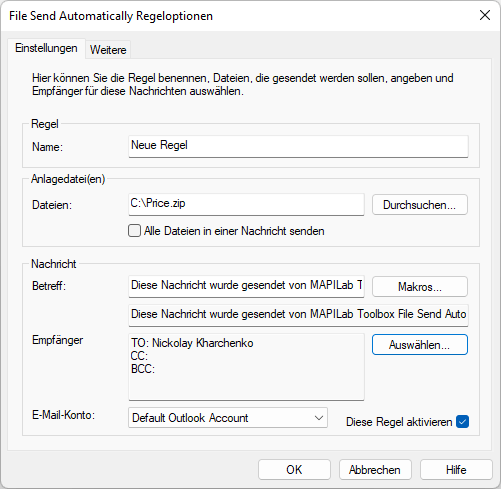Image resolution: width=501 pixels, height=489 pixels.
Task: Click the Betreff subject text field
Action: (x=246, y=286)
